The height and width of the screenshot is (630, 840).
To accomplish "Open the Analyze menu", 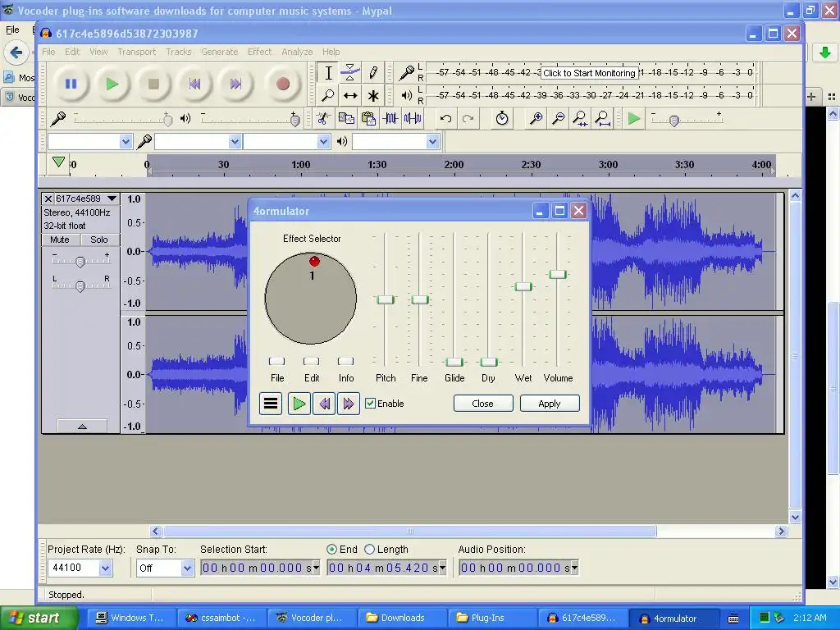I will point(297,52).
